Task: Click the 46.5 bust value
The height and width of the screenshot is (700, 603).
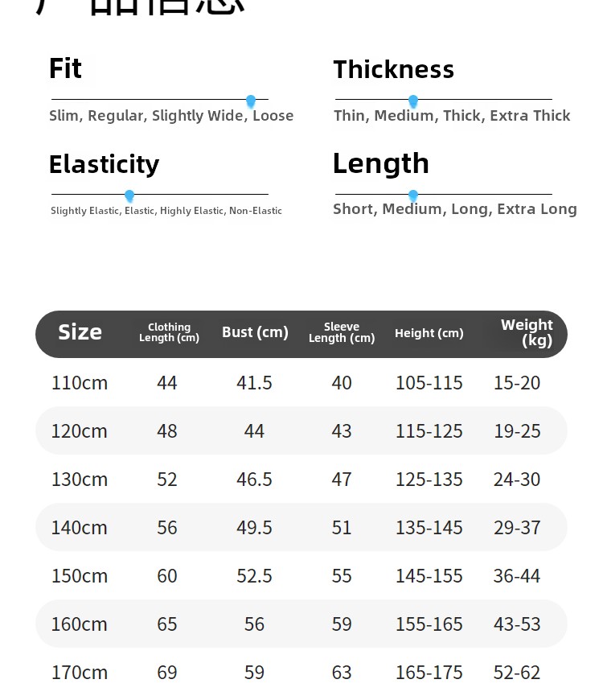Action: [x=254, y=480]
